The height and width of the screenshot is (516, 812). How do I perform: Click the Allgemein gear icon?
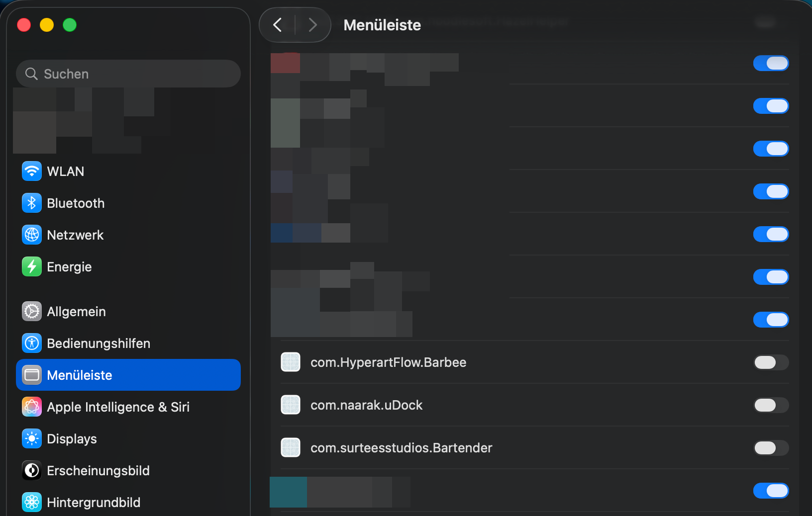[x=32, y=312]
